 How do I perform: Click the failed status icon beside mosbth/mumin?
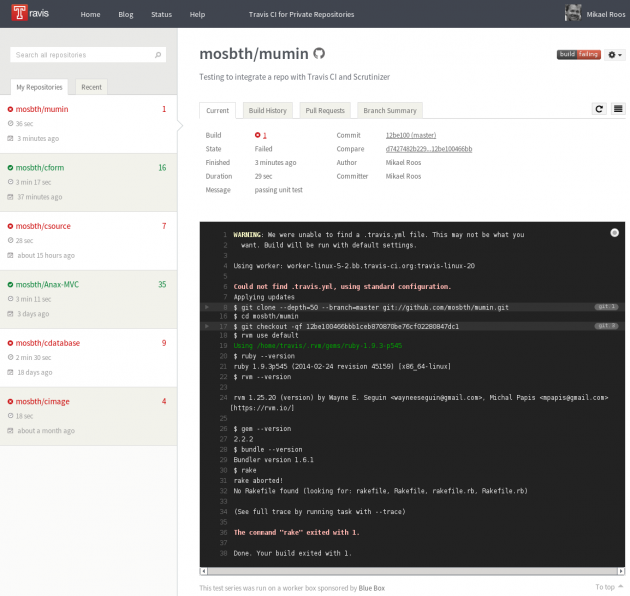coord(10,109)
